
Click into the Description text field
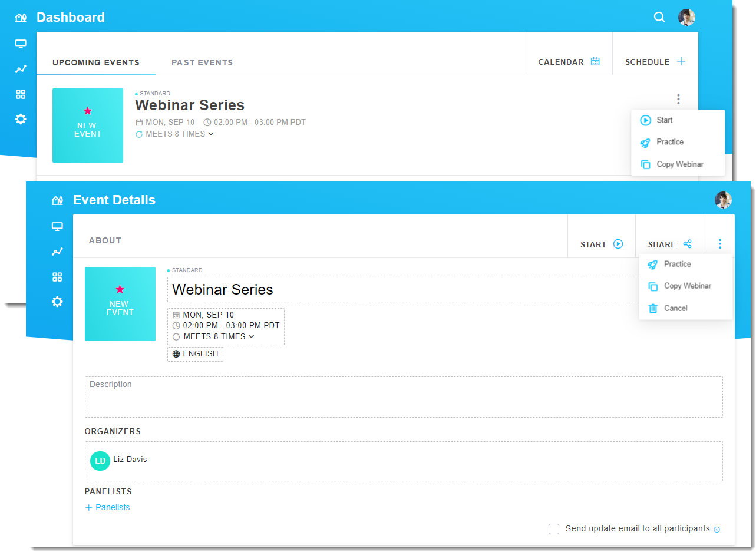[x=404, y=397]
